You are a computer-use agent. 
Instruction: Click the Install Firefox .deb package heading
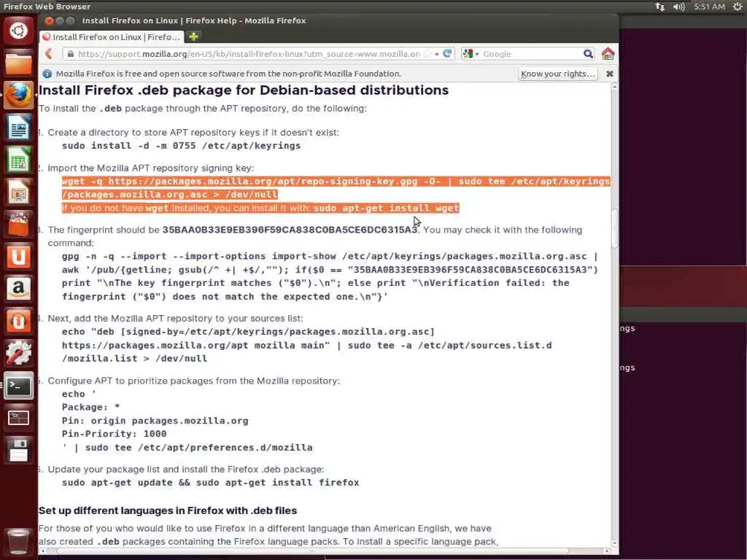click(244, 90)
